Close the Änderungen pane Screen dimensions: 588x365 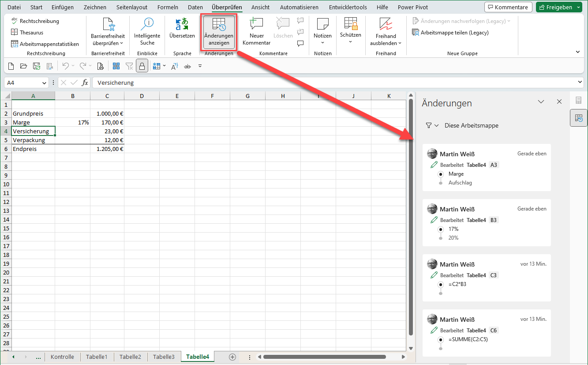coord(559,102)
